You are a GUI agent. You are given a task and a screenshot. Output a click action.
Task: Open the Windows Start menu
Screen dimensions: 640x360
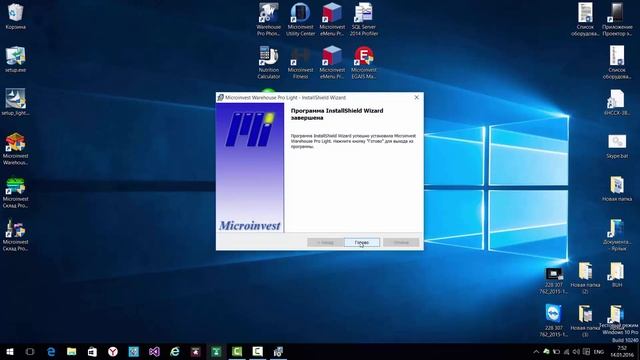coord(10,352)
